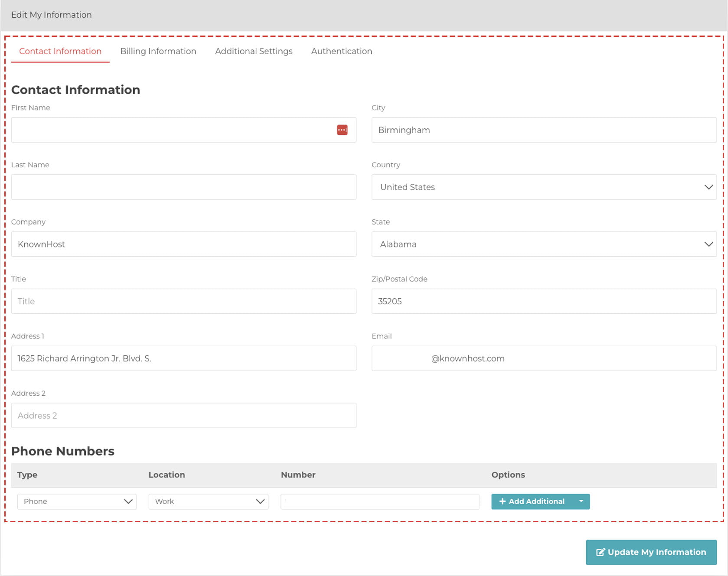Viewport: 728px width, 576px height.
Task: Click the Zip/Postal Code field showing 35205
Action: pyautogui.click(x=544, y=301)
